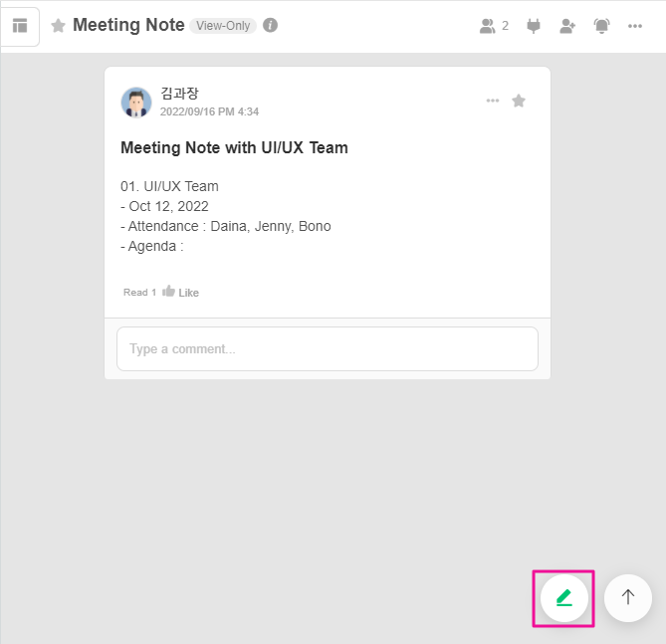This screenshot has width=666, height=644.
Task: Bookmark the post with the star
Action: pyautogui.click(x=519, y=101)
